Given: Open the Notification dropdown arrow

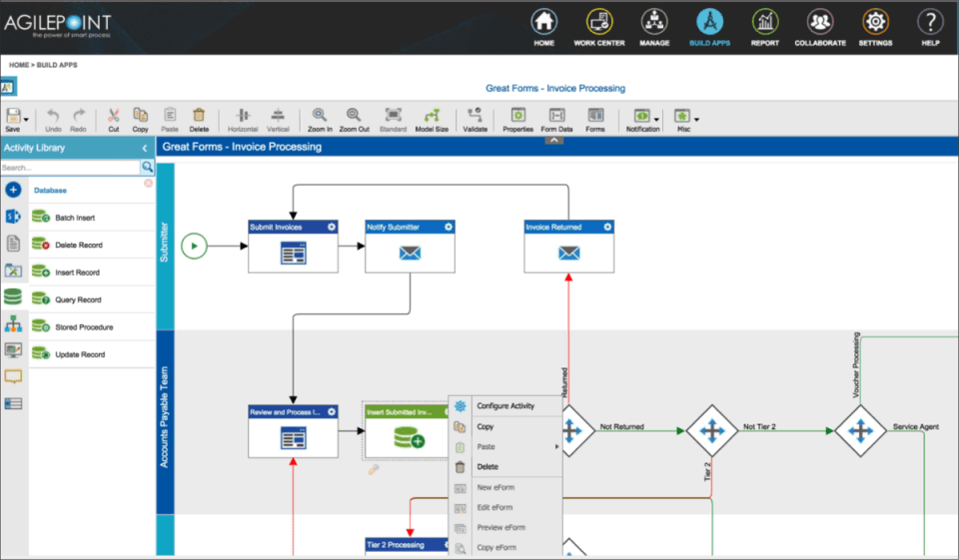Looking at the screenshot, I should 657,120.
